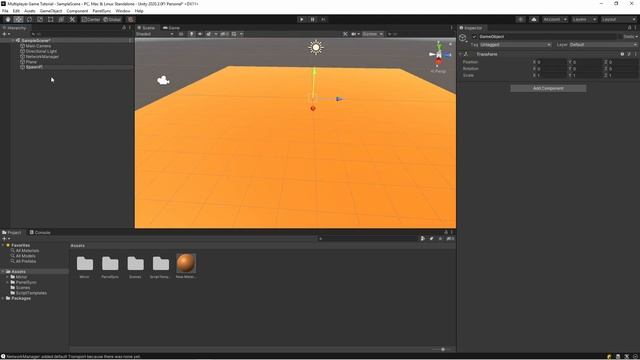Pause the game with Pause button
This screenshot has width=640, height=360.
click(x=313, y=19)
